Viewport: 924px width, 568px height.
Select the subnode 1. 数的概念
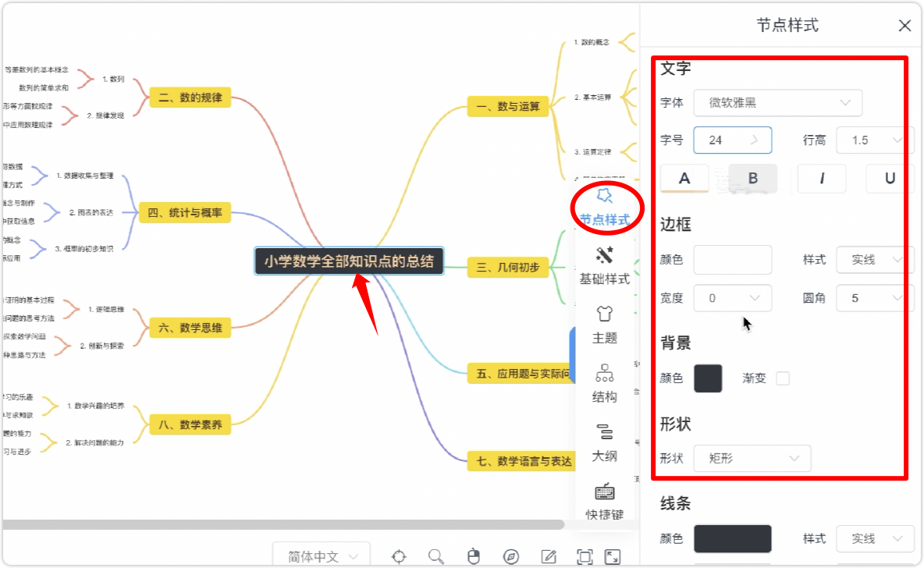click(592, 42)
